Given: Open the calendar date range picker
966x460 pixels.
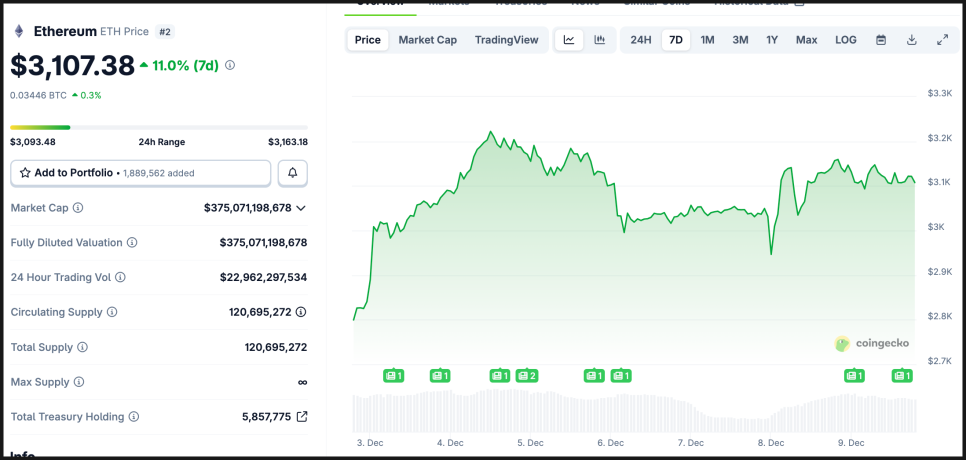Looking at the screenshot, I should [x=881, y=40].
